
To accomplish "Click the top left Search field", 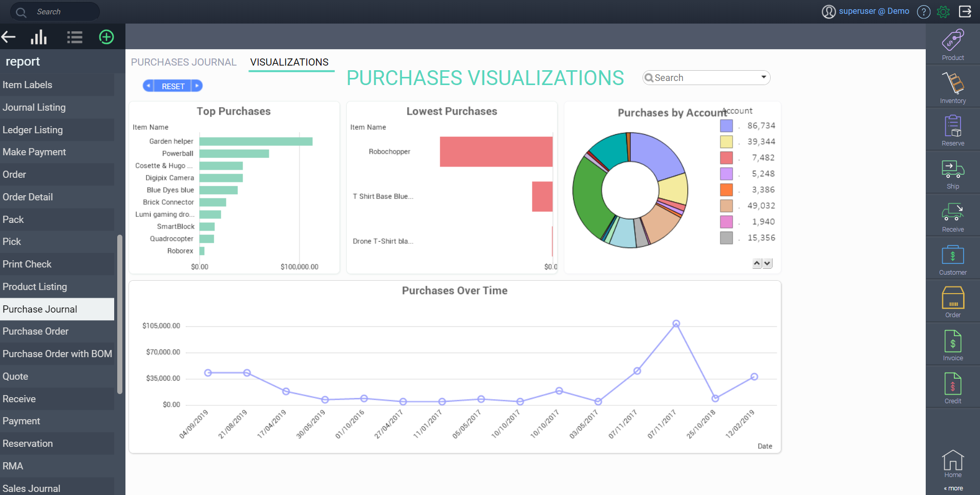I will [x=55, y=11].
